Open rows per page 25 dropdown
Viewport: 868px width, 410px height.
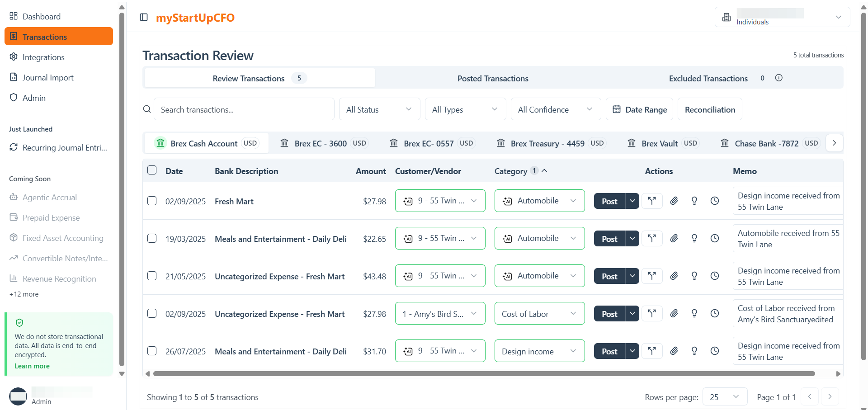click(x=725, y=397)
